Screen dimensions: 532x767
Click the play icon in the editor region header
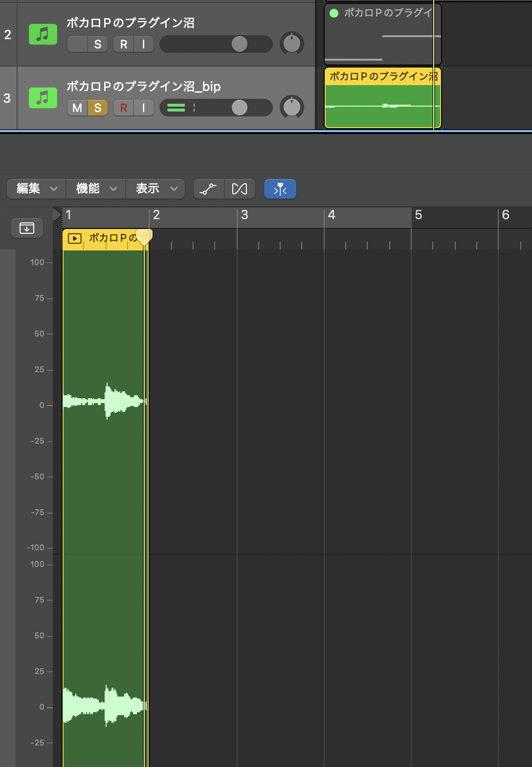(x=74, y=239)
